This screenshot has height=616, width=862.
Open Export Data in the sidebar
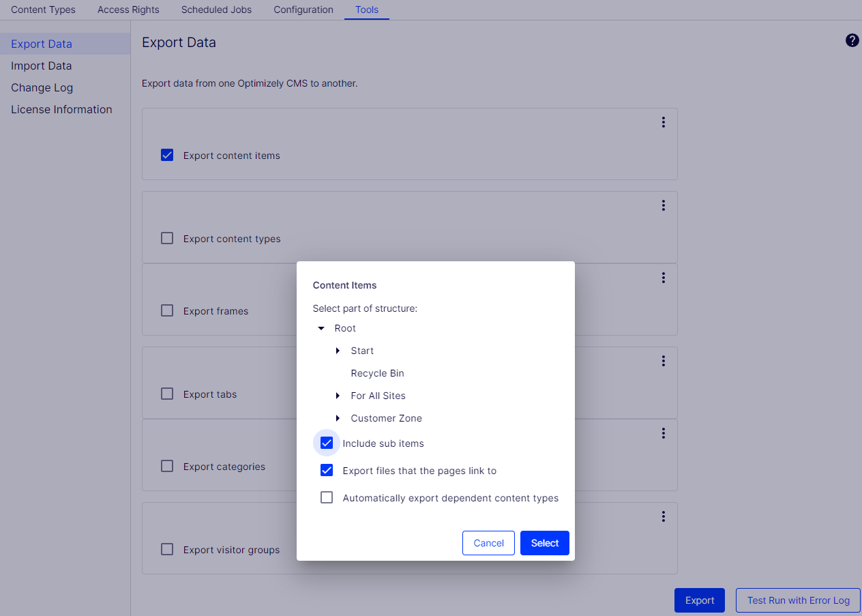65,44
